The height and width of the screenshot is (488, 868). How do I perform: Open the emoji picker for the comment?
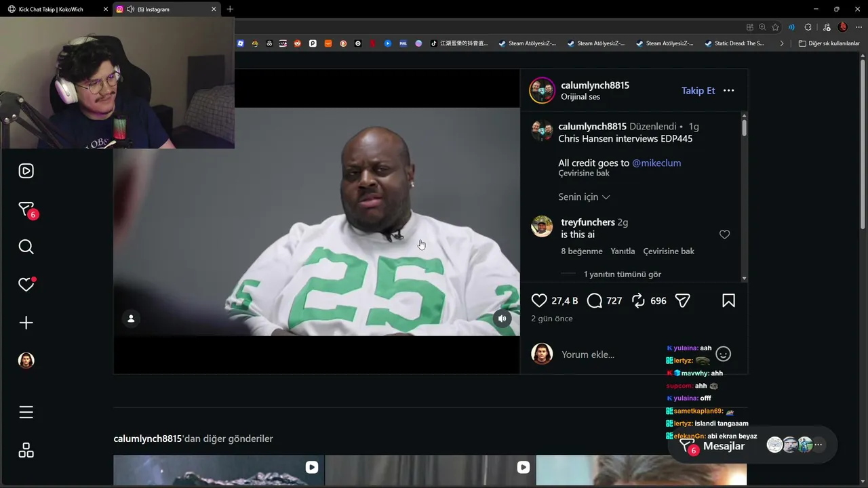coord(724,354)
